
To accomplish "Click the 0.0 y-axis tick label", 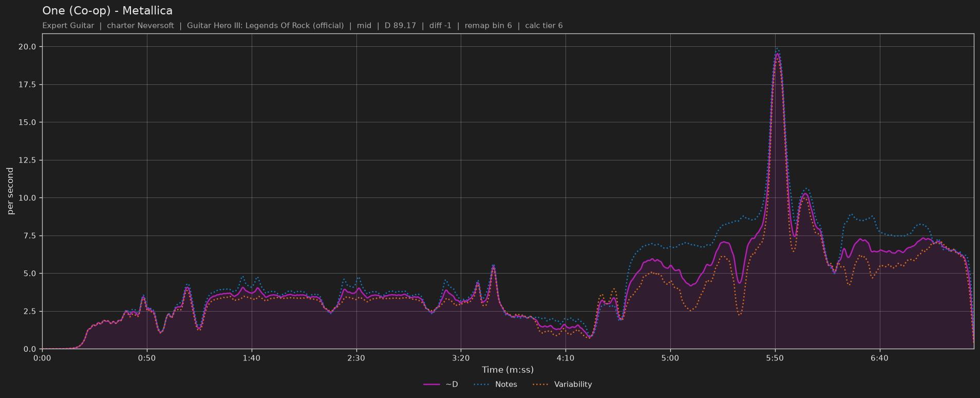I will 30,349.
